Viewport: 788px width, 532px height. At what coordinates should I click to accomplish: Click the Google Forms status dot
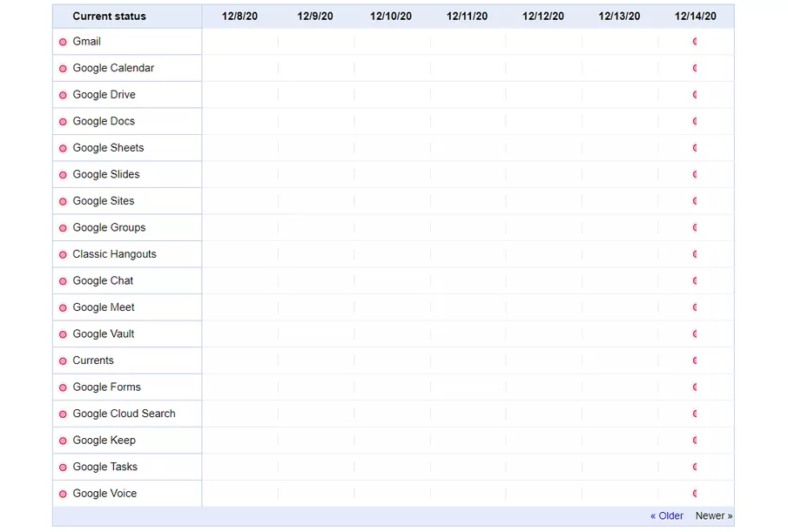point(63,388)
